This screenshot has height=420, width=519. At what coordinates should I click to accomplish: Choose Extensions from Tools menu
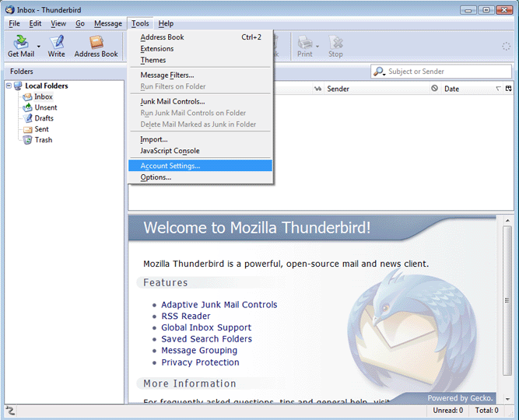[x=200, y=49]
